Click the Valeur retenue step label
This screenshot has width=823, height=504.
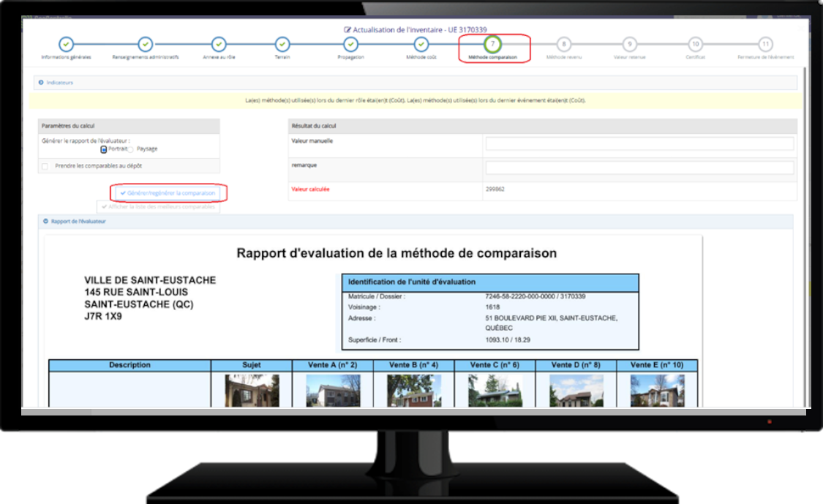[629, 57]
